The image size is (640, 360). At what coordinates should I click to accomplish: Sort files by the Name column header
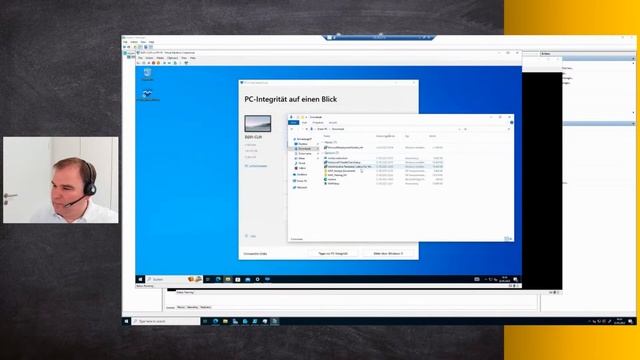(x=327, y=136)
